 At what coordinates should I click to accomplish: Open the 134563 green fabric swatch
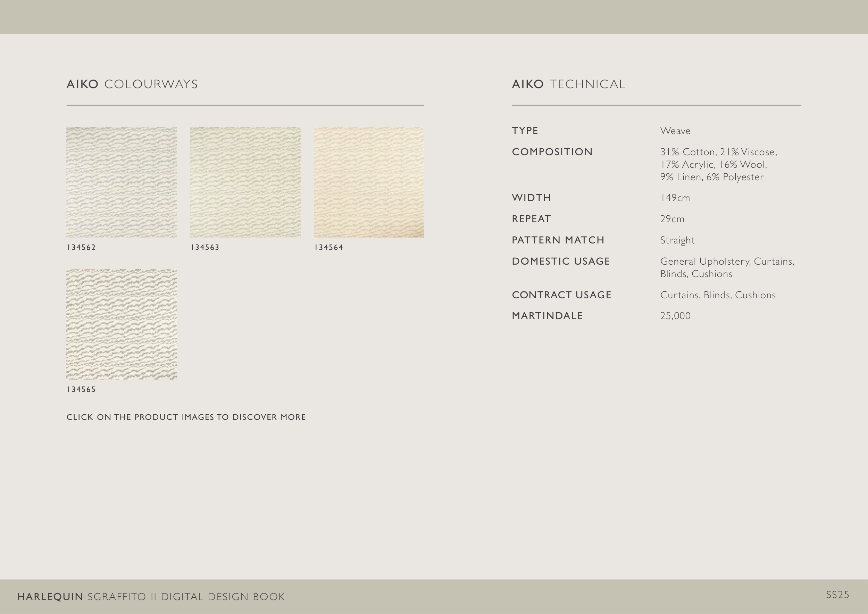click(x=245, y=182)
